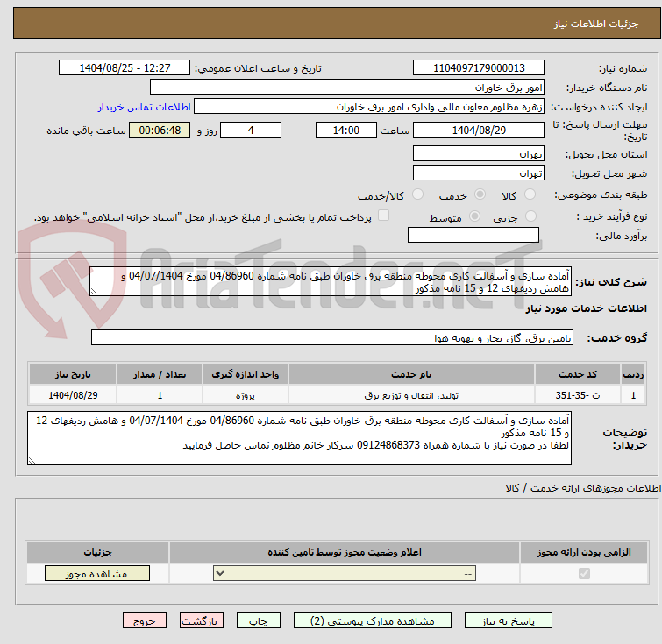This screenshot has height=644, width=662.
Task: Click the delivery province تهران field
Action: [479, 154]
